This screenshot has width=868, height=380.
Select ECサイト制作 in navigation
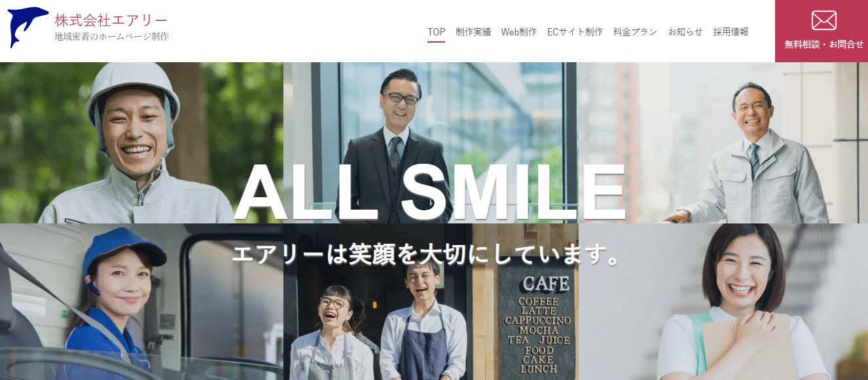[575, 31]
